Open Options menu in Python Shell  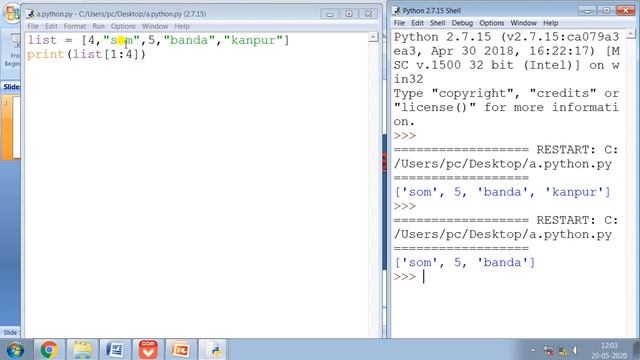(491, 23)
